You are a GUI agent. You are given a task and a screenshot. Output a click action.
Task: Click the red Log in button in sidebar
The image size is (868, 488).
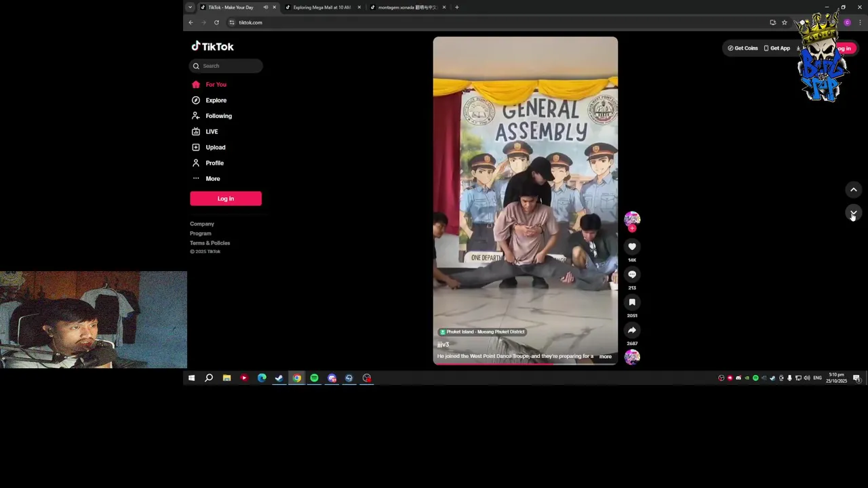(226, 199)
